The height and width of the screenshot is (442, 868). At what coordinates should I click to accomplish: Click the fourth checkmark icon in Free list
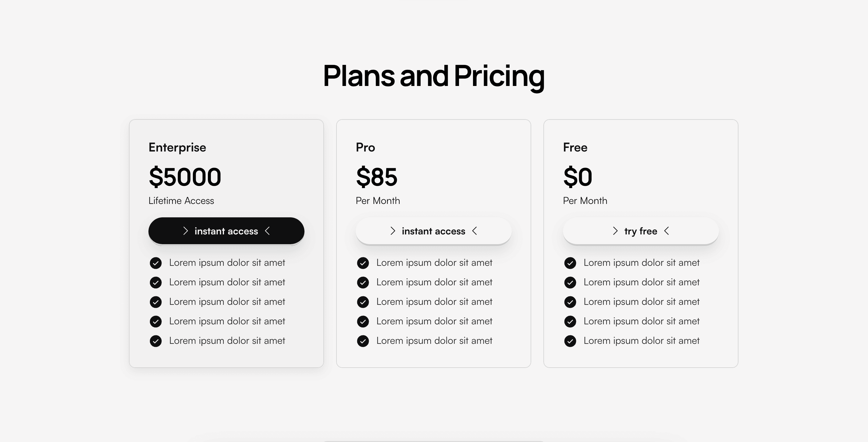click(570, 321)
